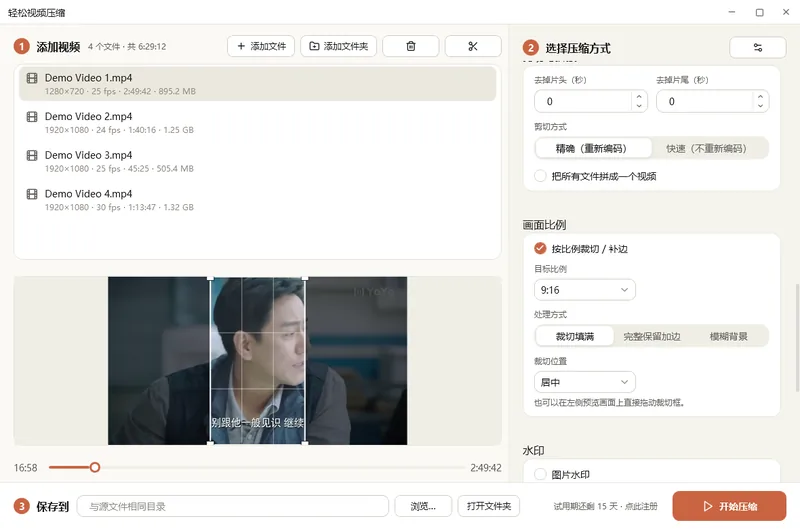Select 模糊背景 processing mode
800x529 pixels.
(x=729, y=336)
